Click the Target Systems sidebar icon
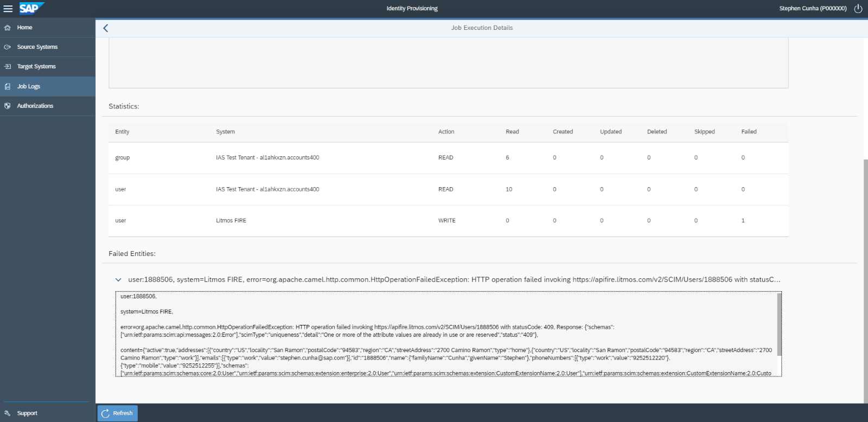This screenshot has height=422, width=868. click(8, 67)
